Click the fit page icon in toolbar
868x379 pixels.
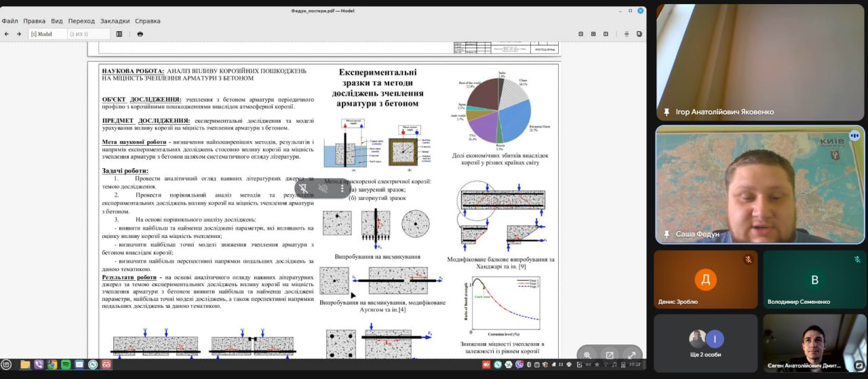click(x=607, y=34)
